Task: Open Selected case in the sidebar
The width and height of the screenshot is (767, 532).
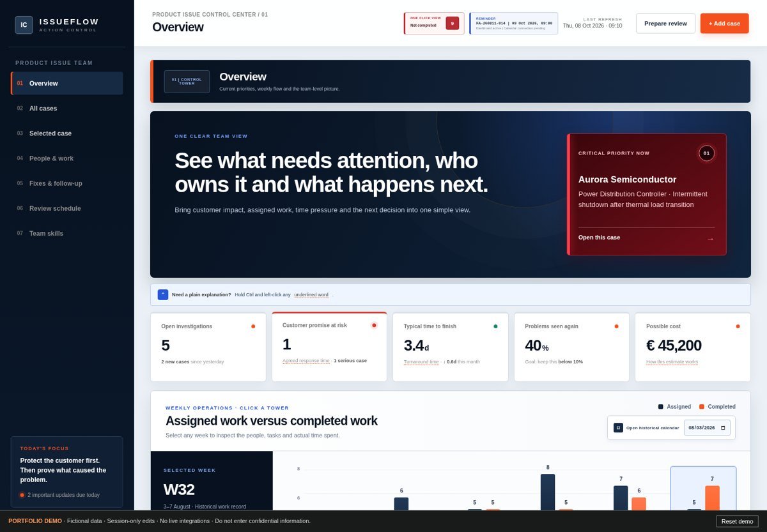Action: 67,133
